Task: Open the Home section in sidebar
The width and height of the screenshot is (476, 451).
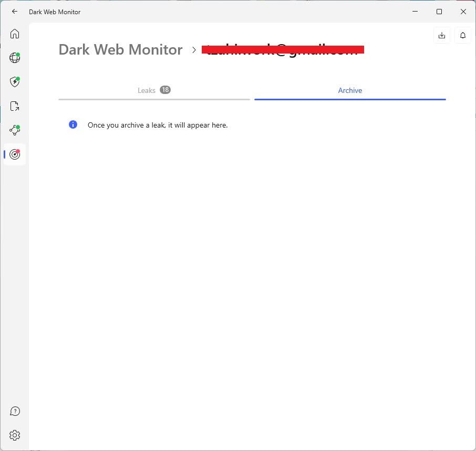Action: (15, 34)
